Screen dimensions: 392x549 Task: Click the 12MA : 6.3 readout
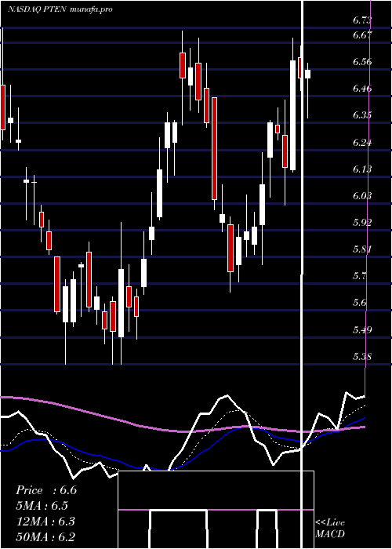click(x=45, y=521)
